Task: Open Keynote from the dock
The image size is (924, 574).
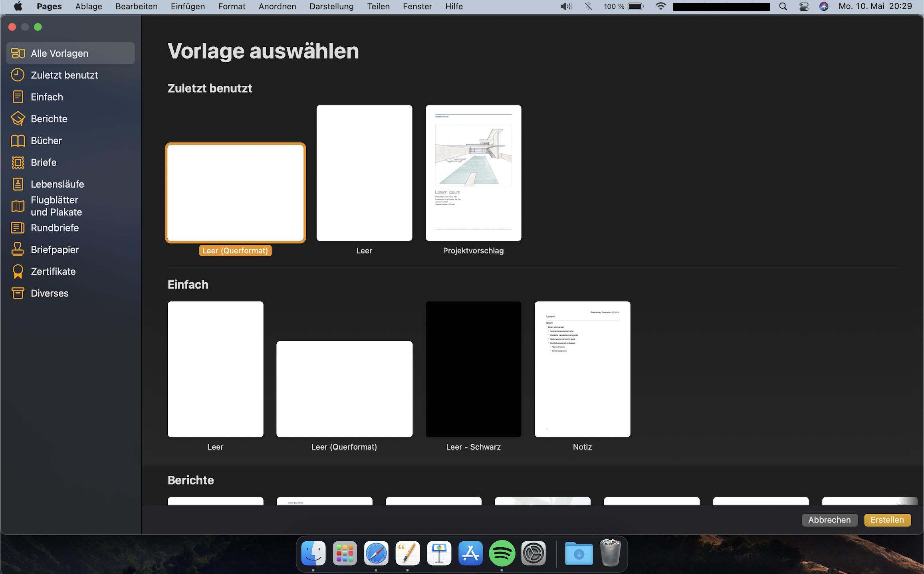Action: click(x=439, y=553)
